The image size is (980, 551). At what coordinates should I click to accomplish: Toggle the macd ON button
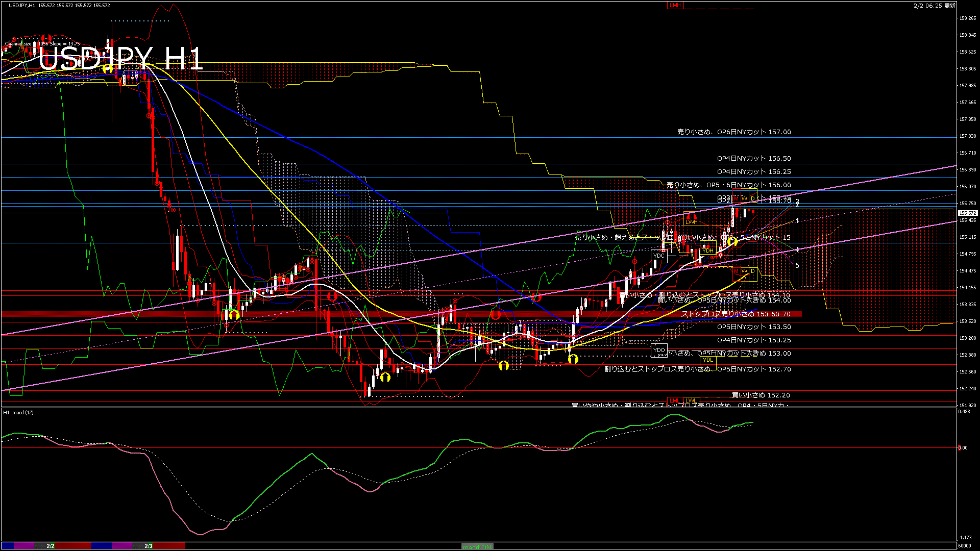pos(477,546)
